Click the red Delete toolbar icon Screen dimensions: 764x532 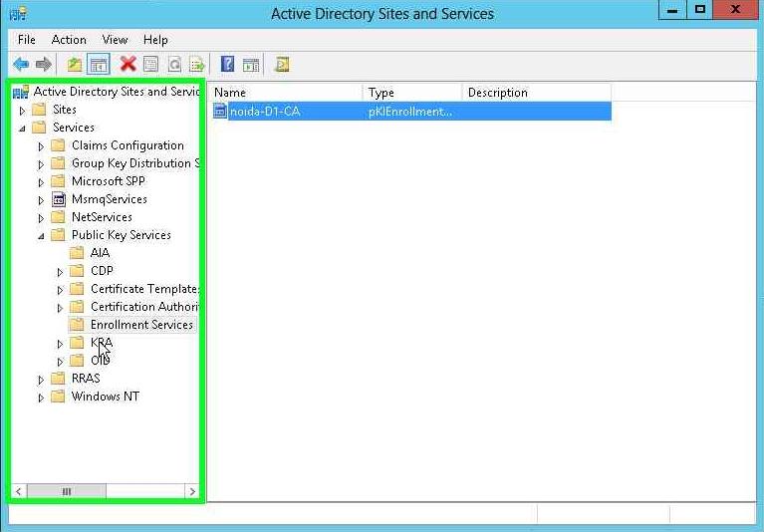(x=128, y=64)
